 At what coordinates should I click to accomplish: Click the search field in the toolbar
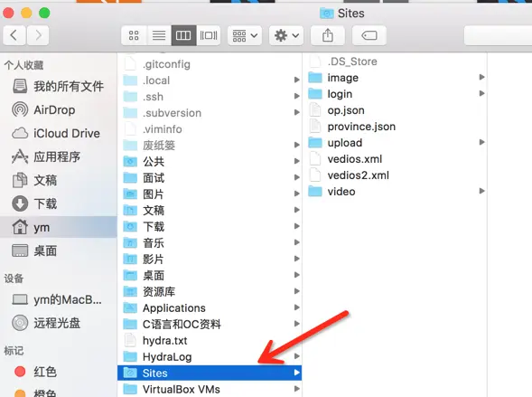[x=498, y=35]
